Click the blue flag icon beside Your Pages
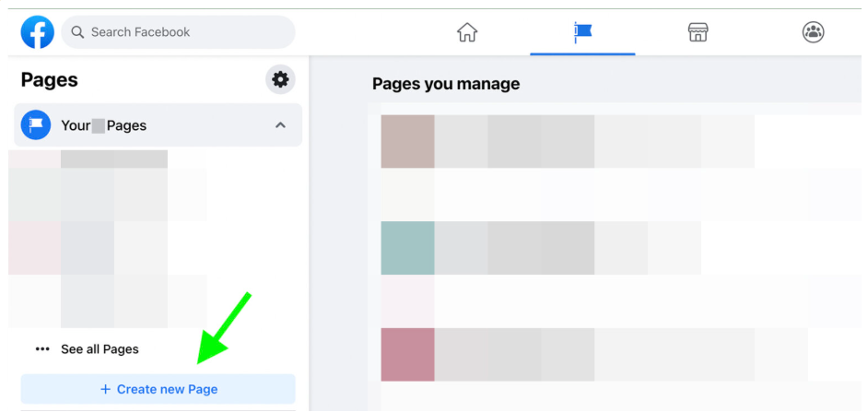868x412 pixels. pyautogui.click(x=36, y=125)
